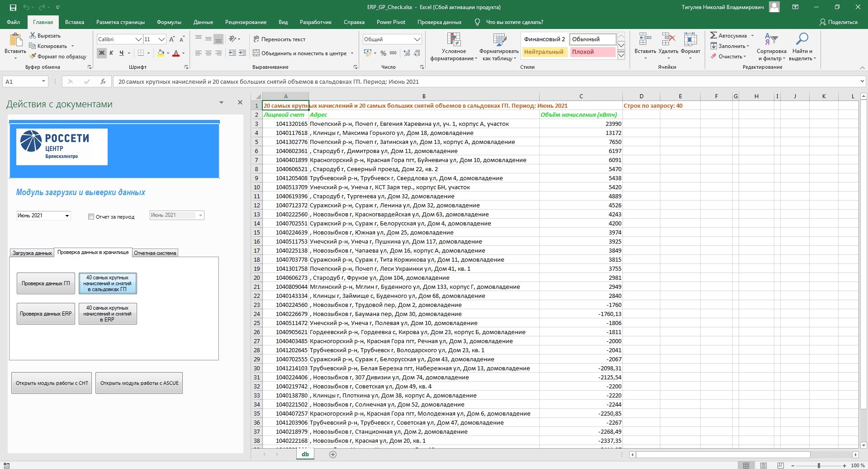Open the Июнь 2021 period dropdown
The image size is (868, 469).
67,215
